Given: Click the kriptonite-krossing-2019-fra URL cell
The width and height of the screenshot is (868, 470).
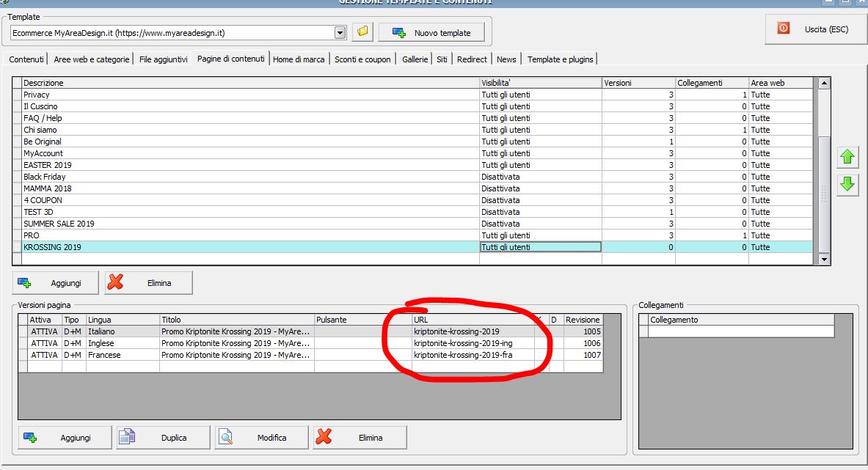Looking at the screenshot, I should 473,355.
